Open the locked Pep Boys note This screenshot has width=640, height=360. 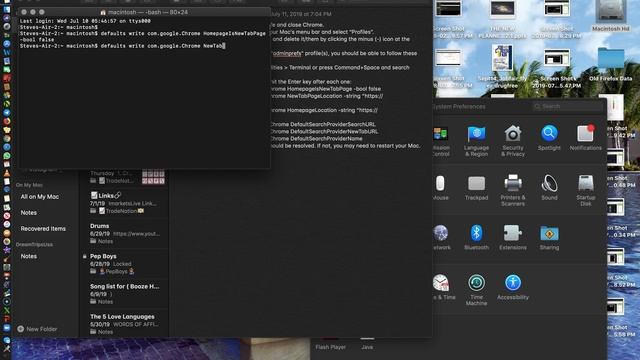pyautogui.click(x=125, y=263)
